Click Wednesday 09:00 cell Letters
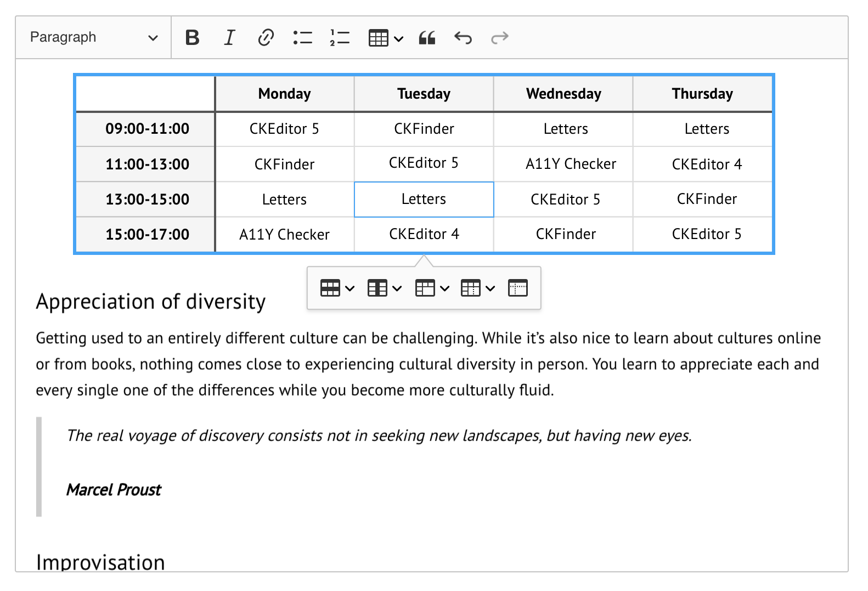The image size is (868, 591). [x=563, y=129]
